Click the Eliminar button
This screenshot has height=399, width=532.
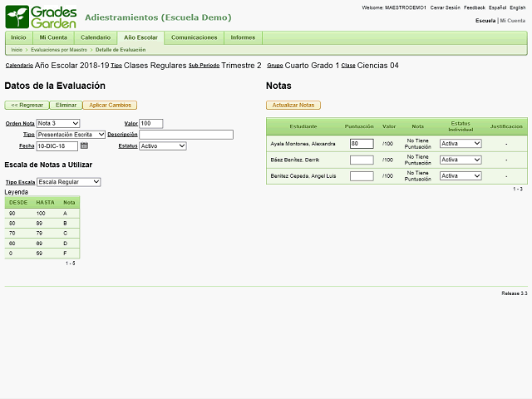(x=66, y=106)
